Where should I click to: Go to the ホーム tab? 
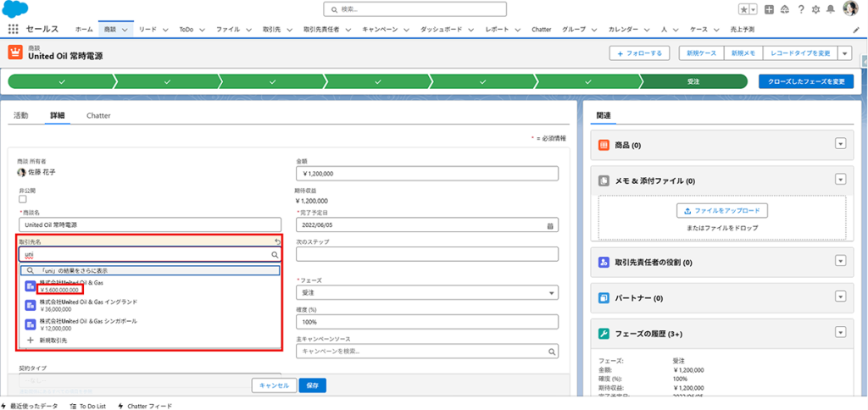pos(84,30)
